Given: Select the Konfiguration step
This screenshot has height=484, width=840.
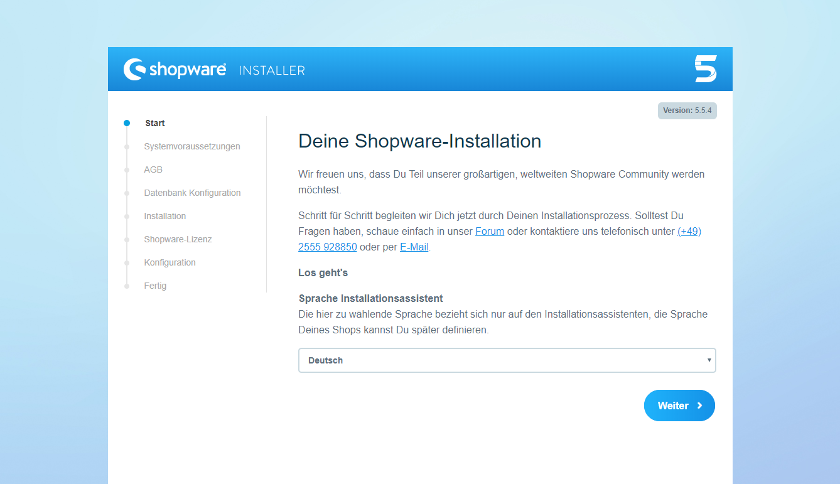Looking at the screenshot, I should 170,263.
